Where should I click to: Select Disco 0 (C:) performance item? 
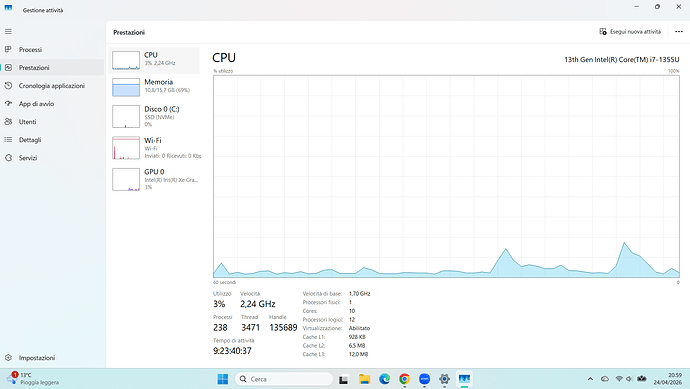(x=154, y=116)
